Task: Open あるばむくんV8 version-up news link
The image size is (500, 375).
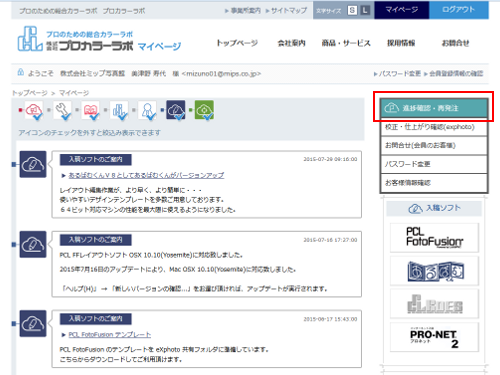Action: pos(146,175)
